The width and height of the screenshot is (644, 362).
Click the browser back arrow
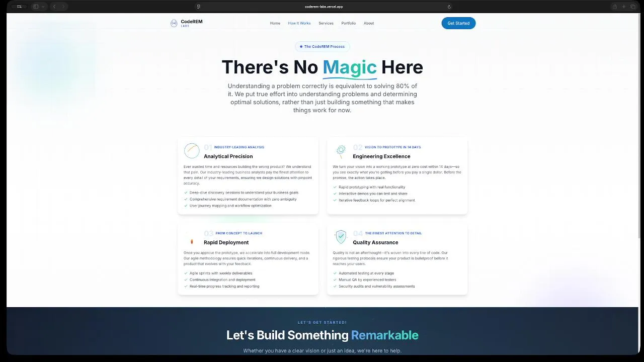click(54, 7)
